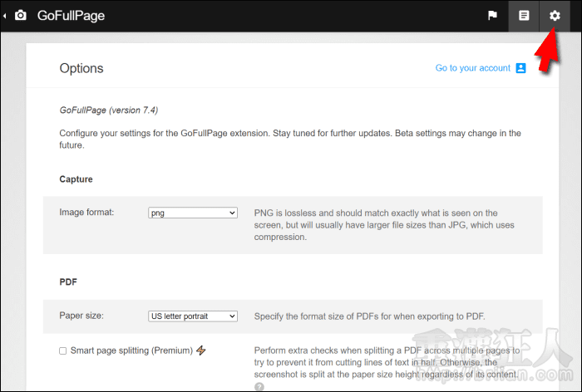Open settings via the gear icon
Screen dimensions: 582x392
555,16
